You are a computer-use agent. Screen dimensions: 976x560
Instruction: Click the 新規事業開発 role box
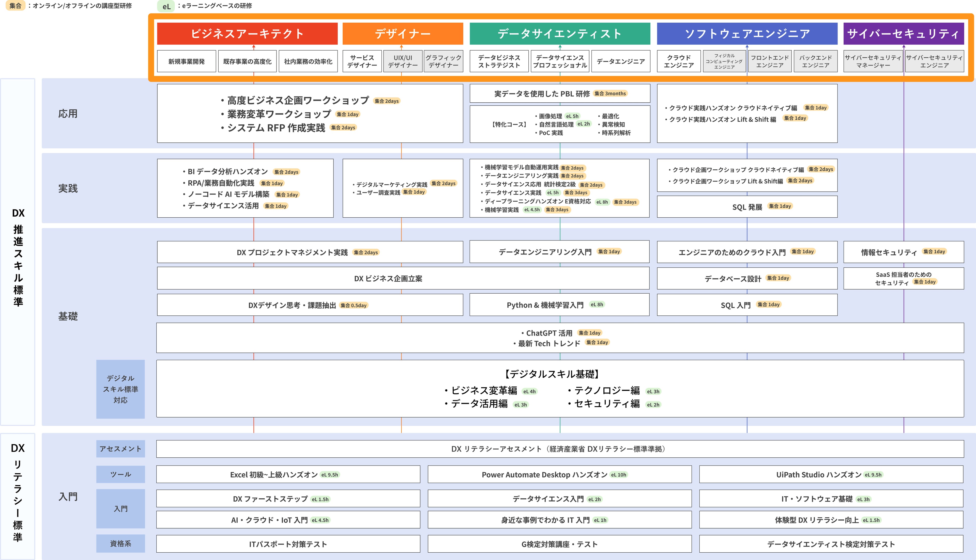(x=186, y=61)
